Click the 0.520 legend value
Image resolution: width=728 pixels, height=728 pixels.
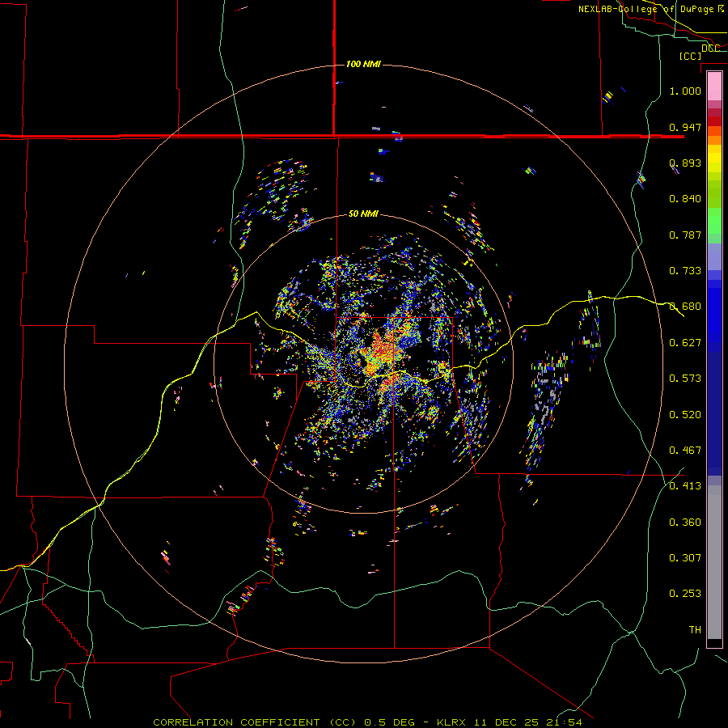(x=685, y=415)
